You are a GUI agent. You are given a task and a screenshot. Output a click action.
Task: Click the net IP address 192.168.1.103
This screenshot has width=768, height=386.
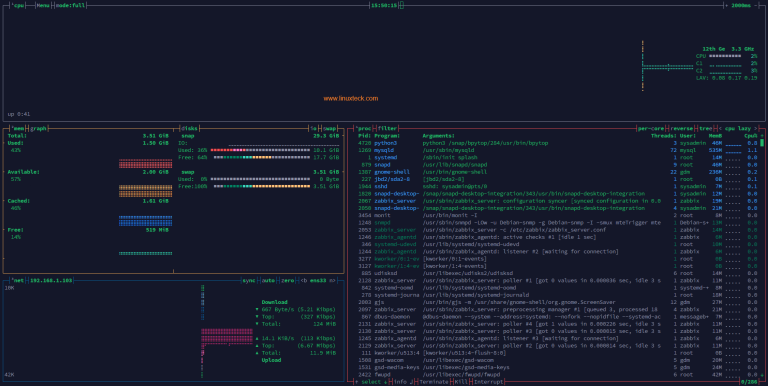[51, 280]
